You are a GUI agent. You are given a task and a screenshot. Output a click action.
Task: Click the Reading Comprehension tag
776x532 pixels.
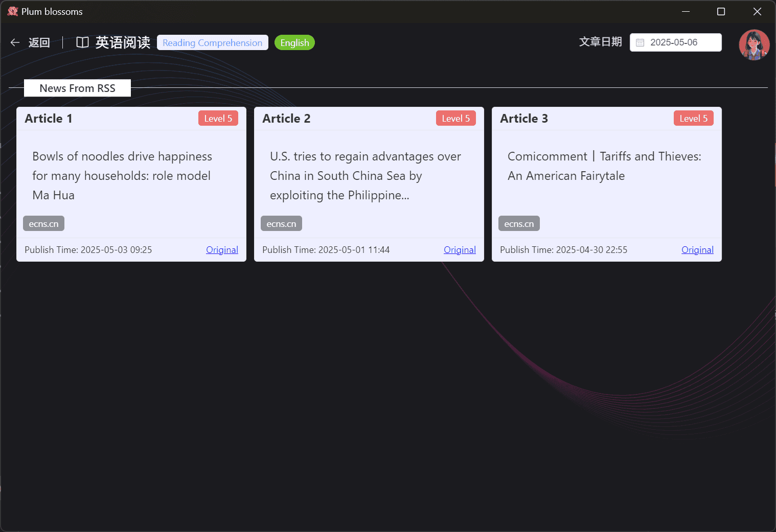213,42
